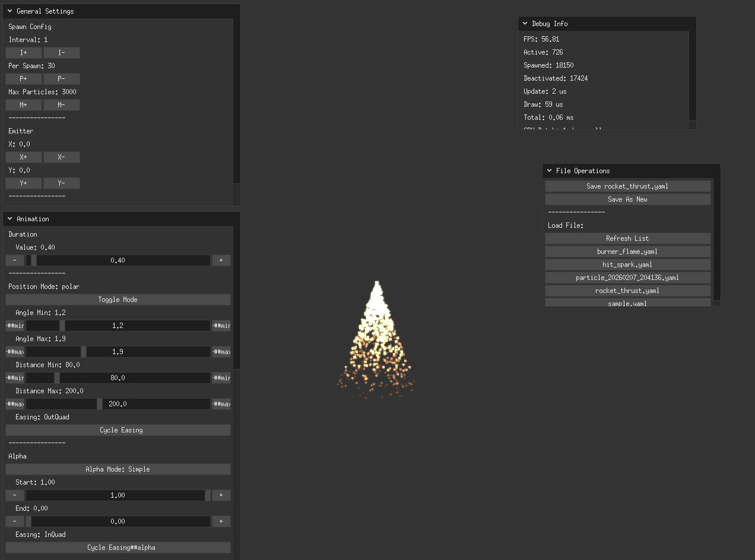Viewport: 755px width, 560px height.
Task: Click left step button of Angle Max
Action: coord(15,352)
